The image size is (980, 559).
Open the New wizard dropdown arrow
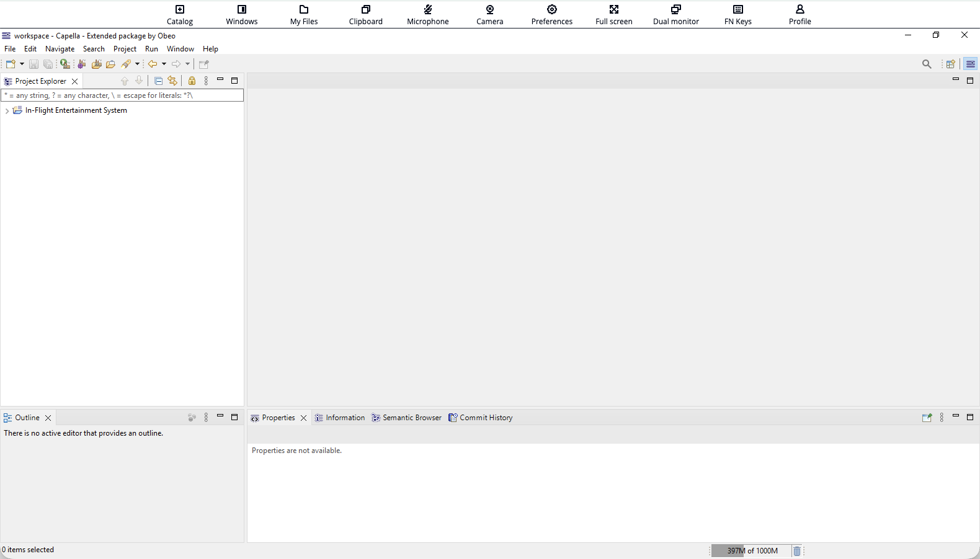point(22,64)
